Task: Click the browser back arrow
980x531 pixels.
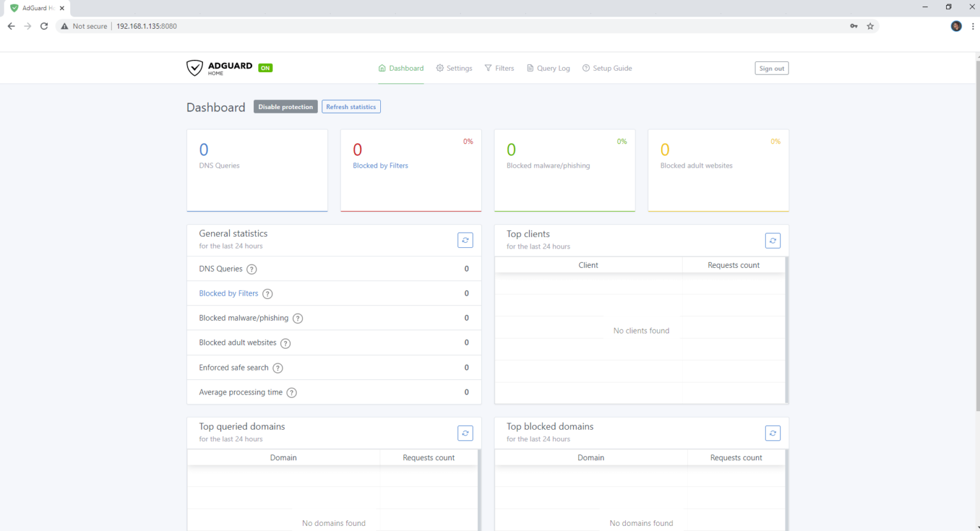Action: point(11,26)
